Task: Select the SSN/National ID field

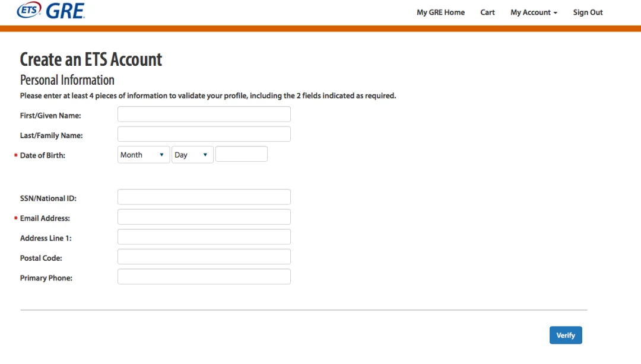Action: pos(204,197)
